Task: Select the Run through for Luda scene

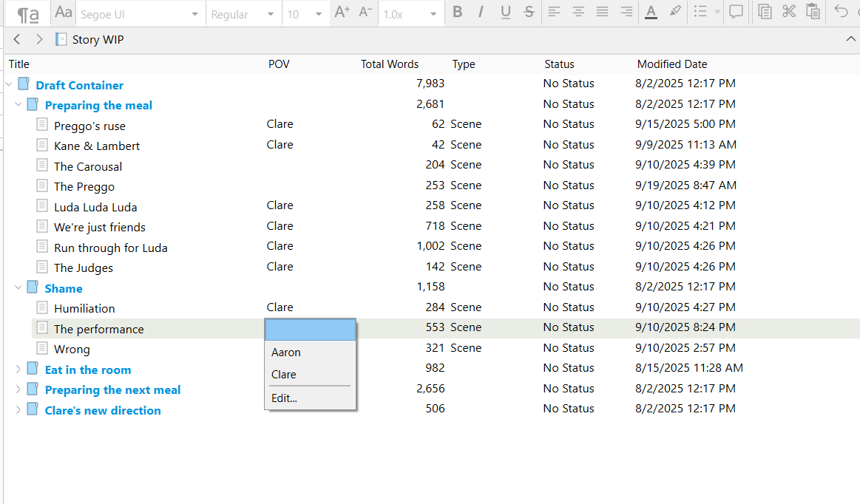Action: (x=110, y=248)
